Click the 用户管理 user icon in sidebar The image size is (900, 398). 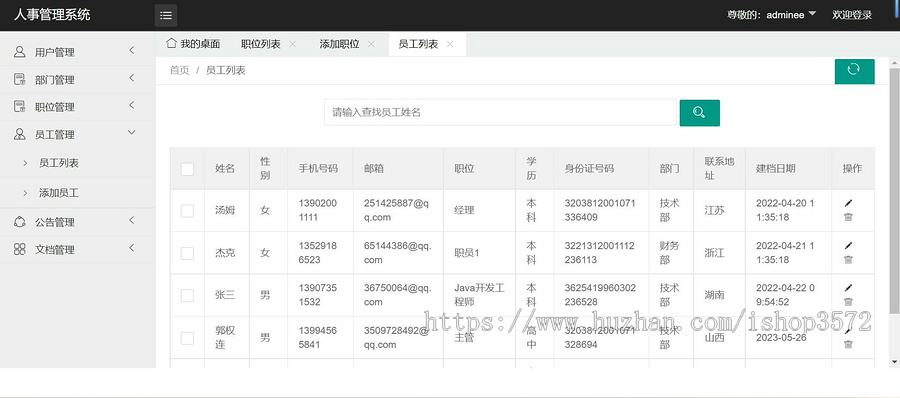20,52
